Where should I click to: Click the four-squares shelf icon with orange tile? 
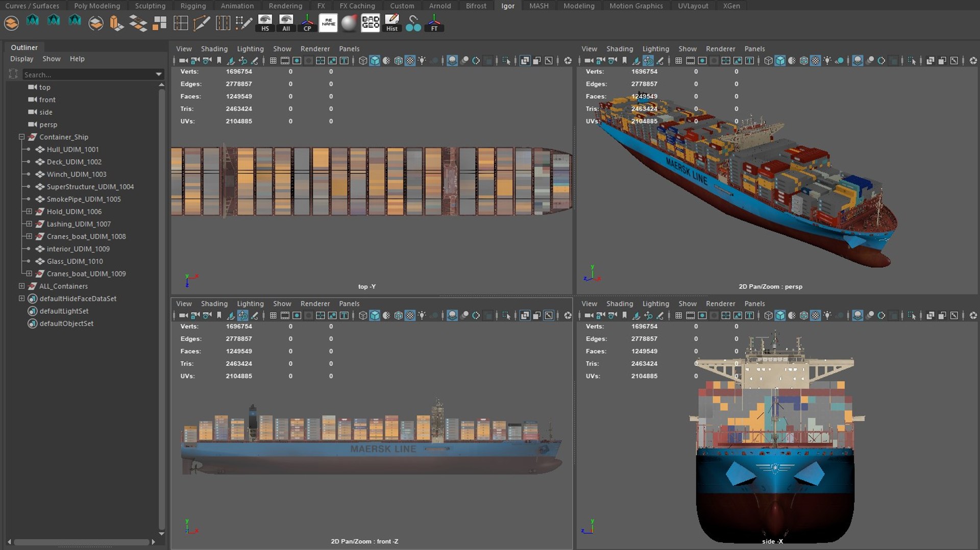159,23
